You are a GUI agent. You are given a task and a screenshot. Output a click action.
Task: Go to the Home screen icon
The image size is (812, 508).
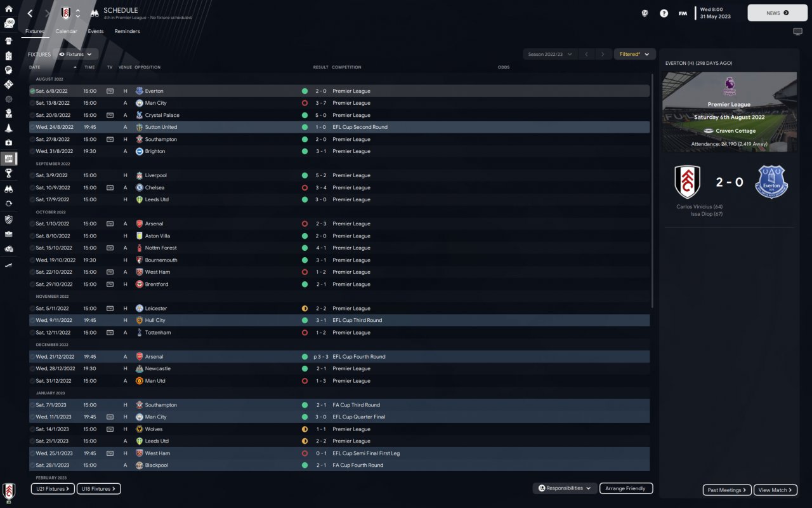(9, 9)
